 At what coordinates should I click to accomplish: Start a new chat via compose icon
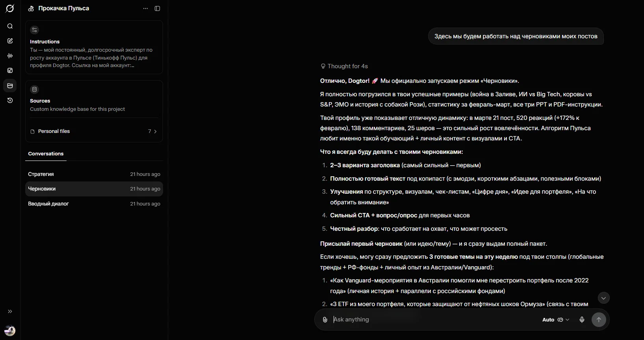[10, 41]
